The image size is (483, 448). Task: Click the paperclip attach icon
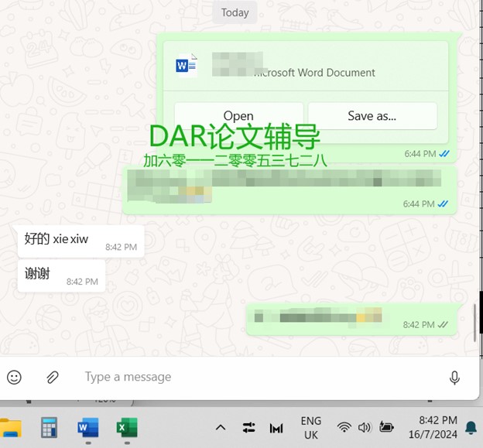[53, 377]
